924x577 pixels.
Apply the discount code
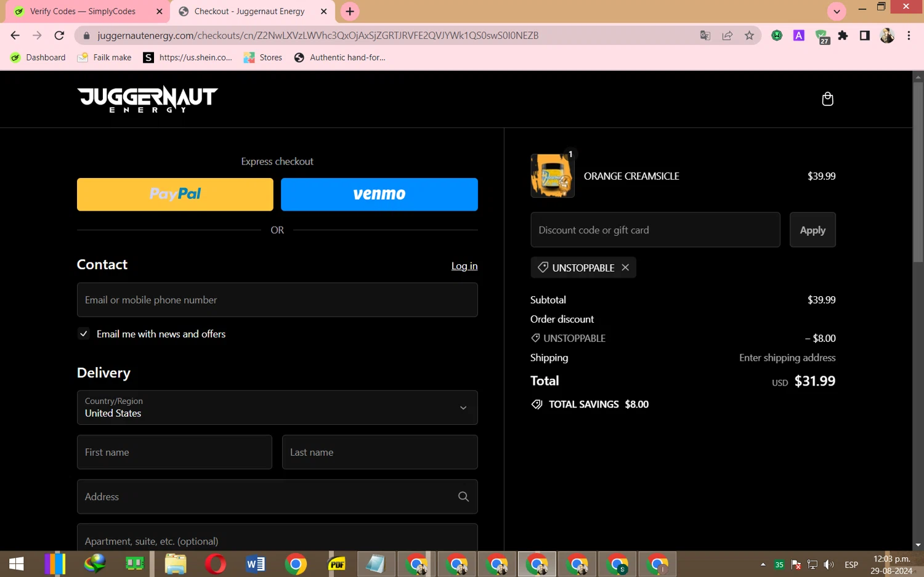[813, 230]
